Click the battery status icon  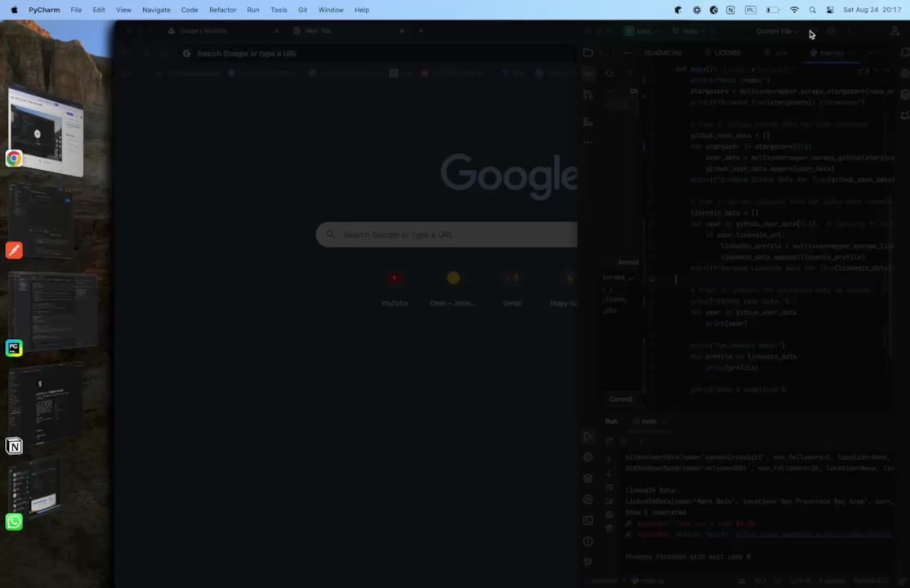click(x=773, y=10)
